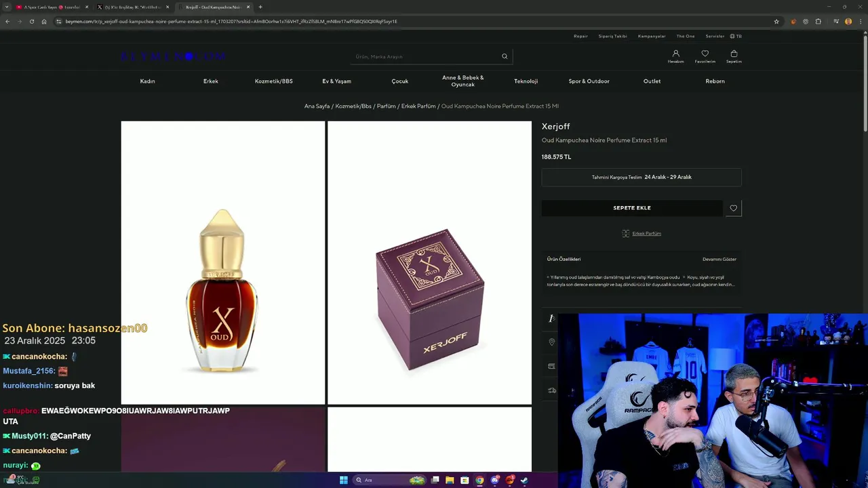
Task: Open the Kampanyalar link
Action: pos(652,36)
